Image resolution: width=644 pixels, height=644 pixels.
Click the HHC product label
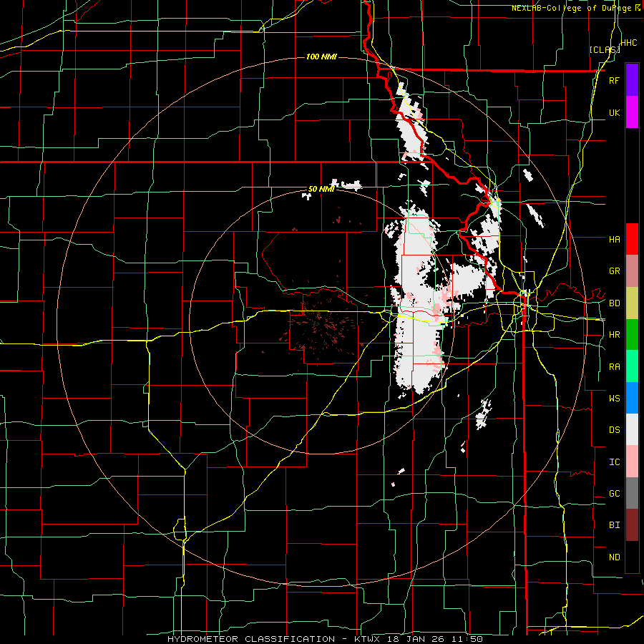(x=628, y=42)
